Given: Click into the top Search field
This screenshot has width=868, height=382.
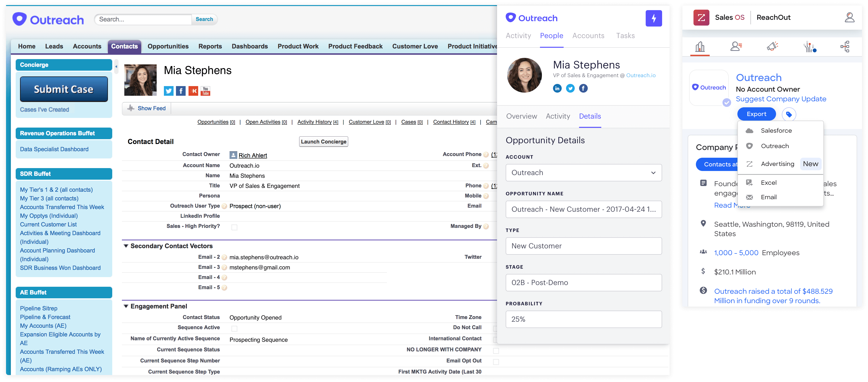Looking at the screenshot, I should pos(143,20).
